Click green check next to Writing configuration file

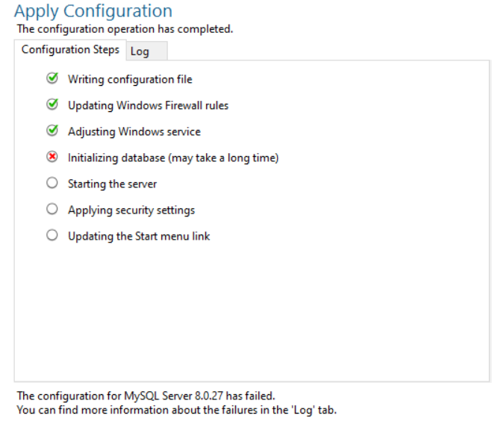point(52,78)
